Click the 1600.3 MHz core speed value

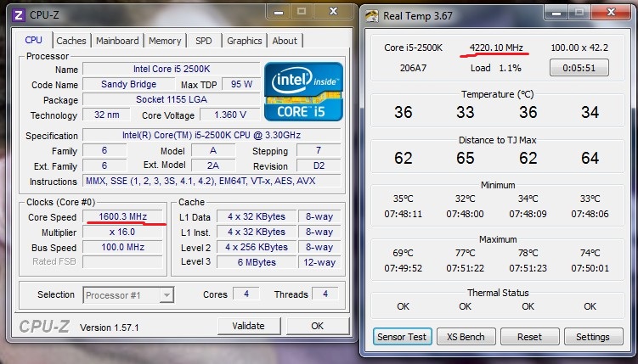(x=122, y=216)
